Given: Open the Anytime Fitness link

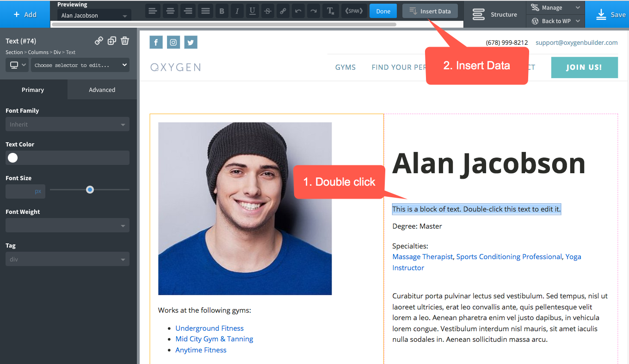Looking at the screenshot, I should coord(201,350).
